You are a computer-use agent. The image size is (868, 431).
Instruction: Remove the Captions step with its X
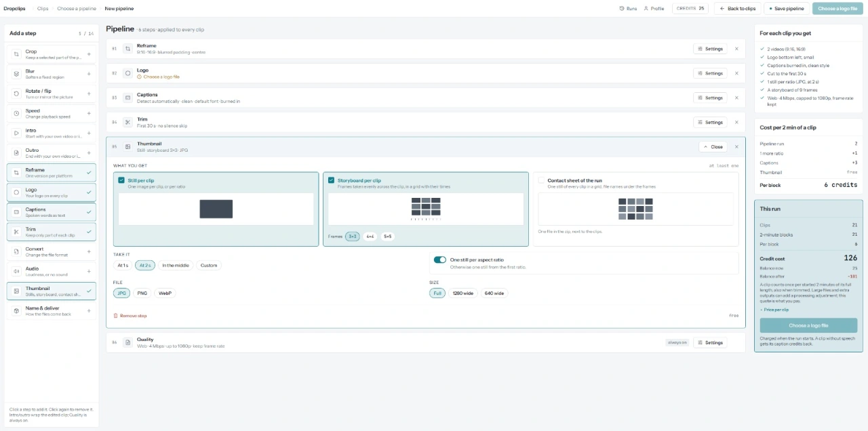point(736,98)
